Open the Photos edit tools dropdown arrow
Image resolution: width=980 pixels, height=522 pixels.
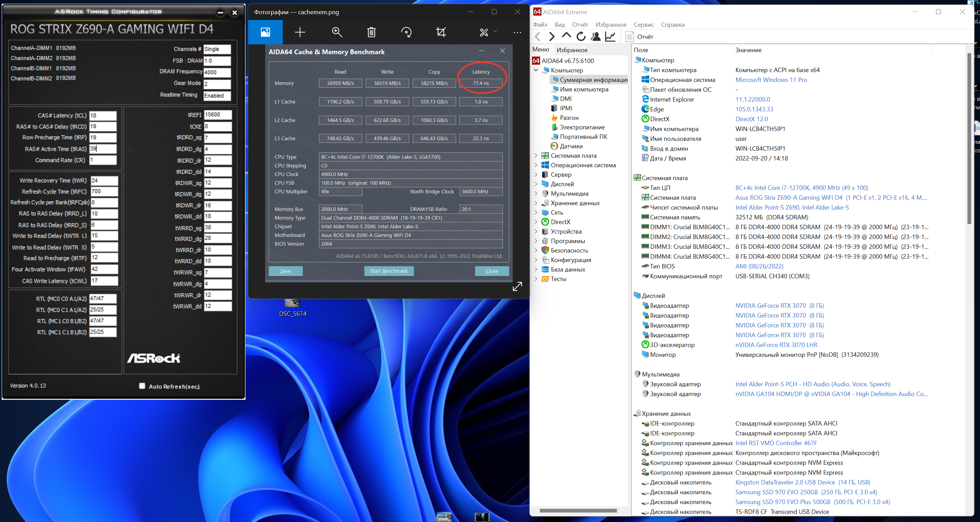tap(495, 31)
